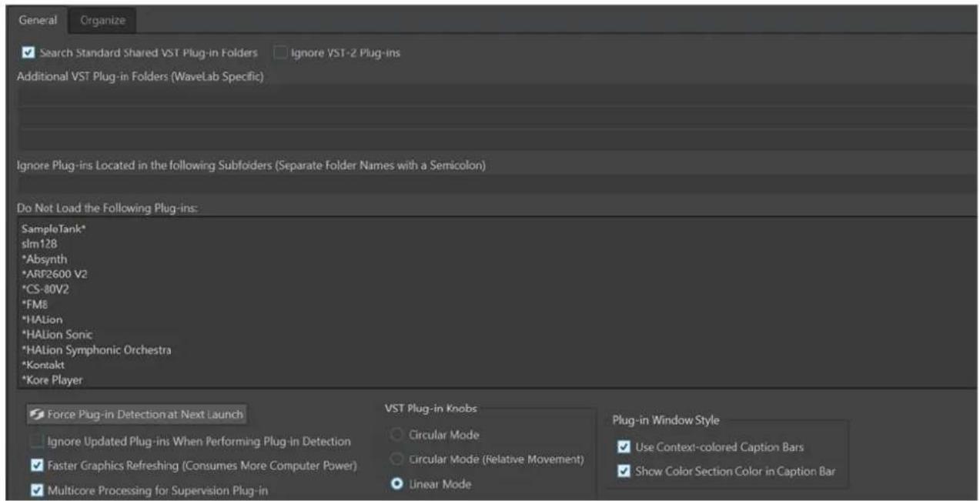Select Linear Mode radio button
Screen dimensions: 980x501
(x=396, y=484)
